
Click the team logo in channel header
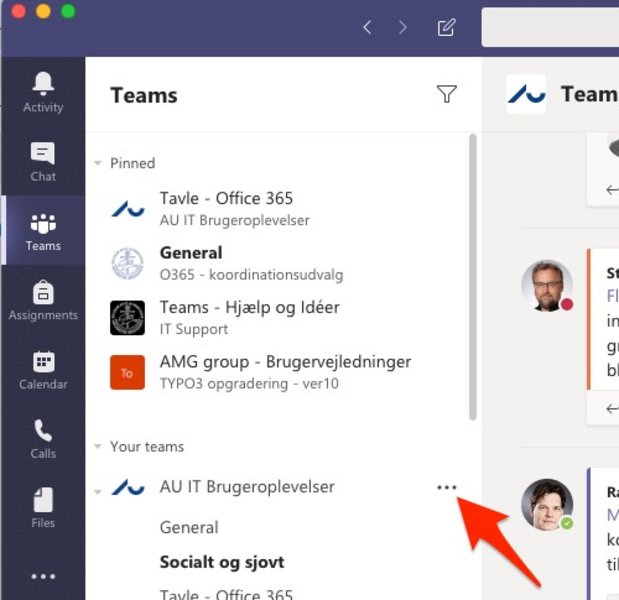pos(526,94)
